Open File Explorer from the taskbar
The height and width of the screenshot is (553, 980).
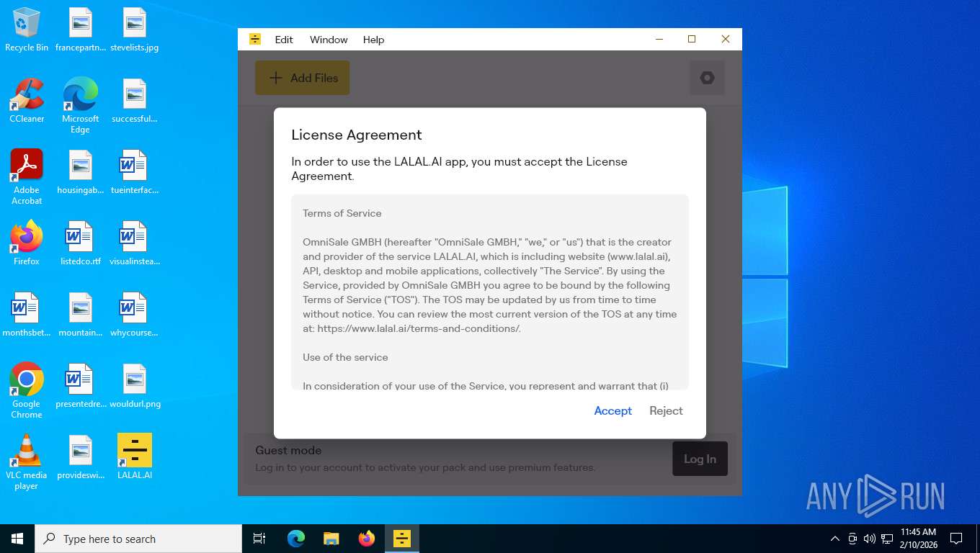331,539
